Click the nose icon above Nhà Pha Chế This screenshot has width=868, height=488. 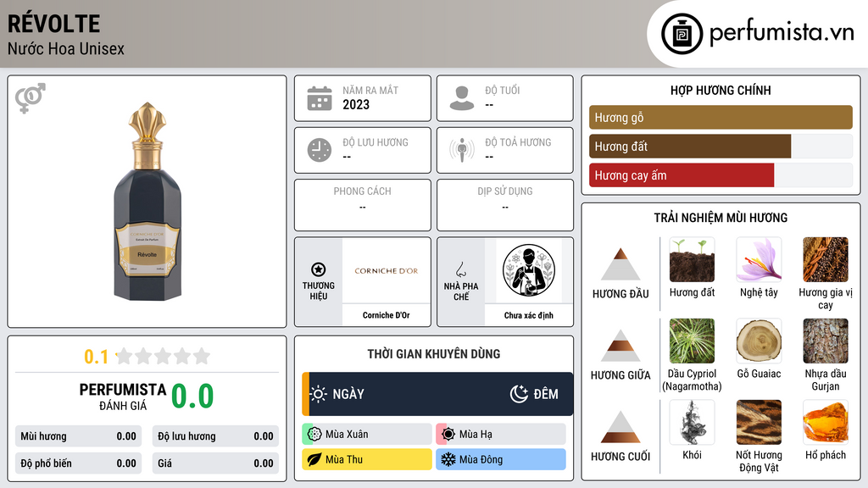(x=460, y=269)
